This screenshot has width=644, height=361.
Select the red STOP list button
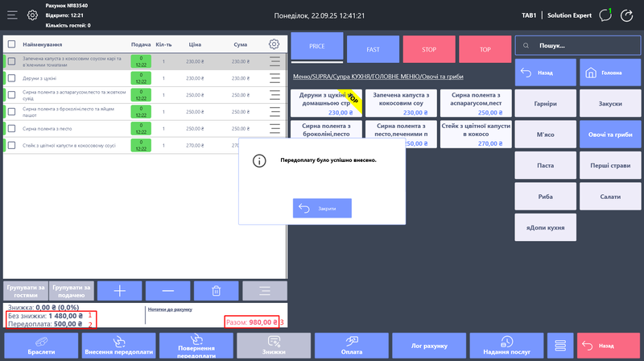point(429,49)
